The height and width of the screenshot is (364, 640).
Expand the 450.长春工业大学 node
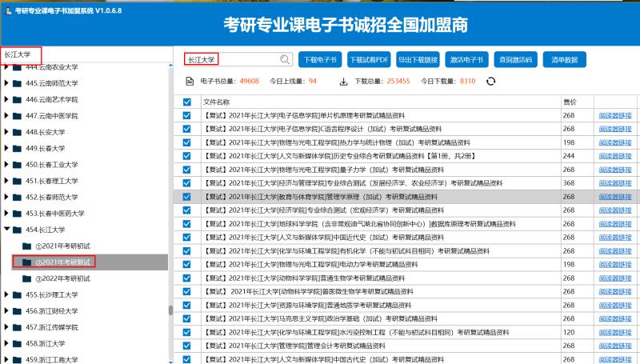6,165
